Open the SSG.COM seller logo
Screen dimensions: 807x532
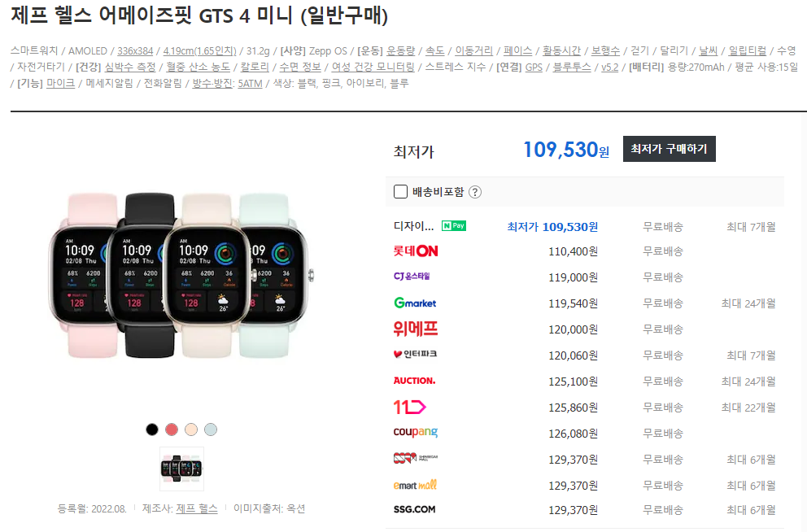coord(414,509)
